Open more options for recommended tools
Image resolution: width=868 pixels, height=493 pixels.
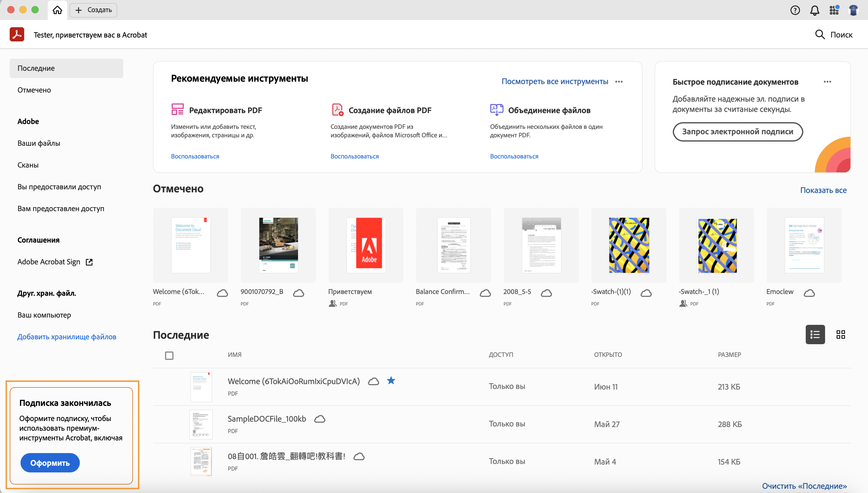click(619, 82)
